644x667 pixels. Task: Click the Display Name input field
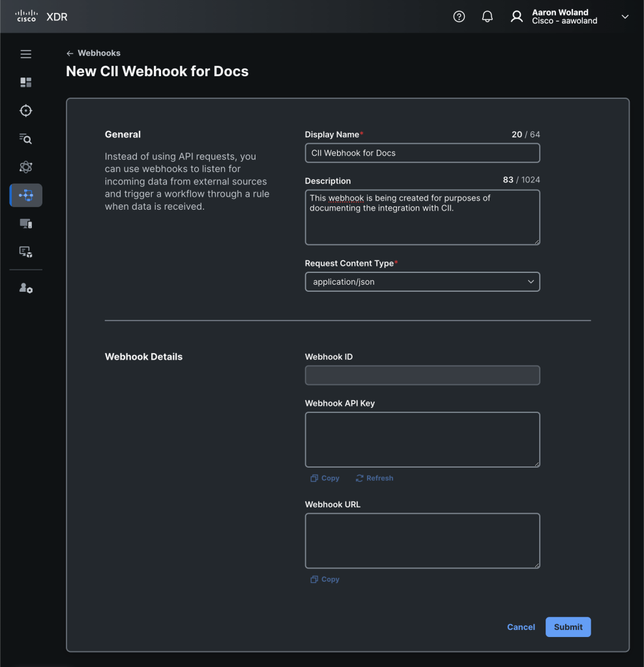[x=422, y=152]
